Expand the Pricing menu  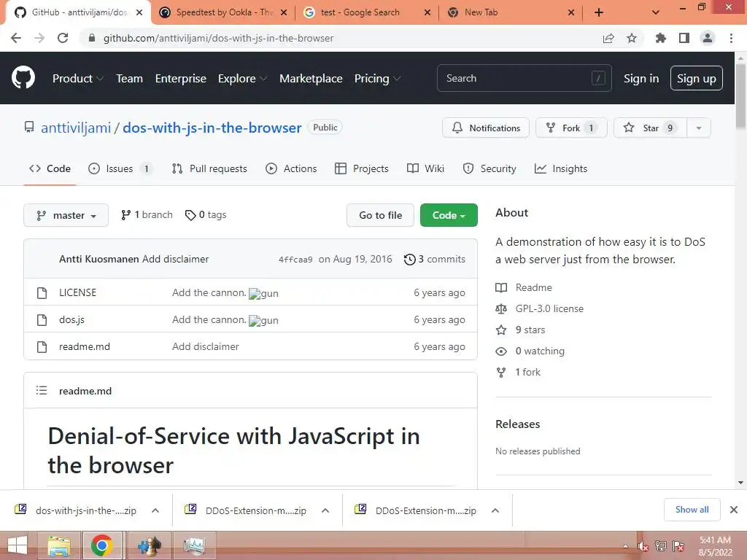pos(377,79)
